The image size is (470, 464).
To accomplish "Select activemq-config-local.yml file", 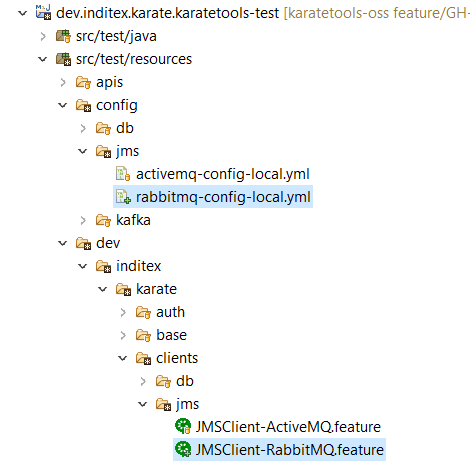I will 223,174.
